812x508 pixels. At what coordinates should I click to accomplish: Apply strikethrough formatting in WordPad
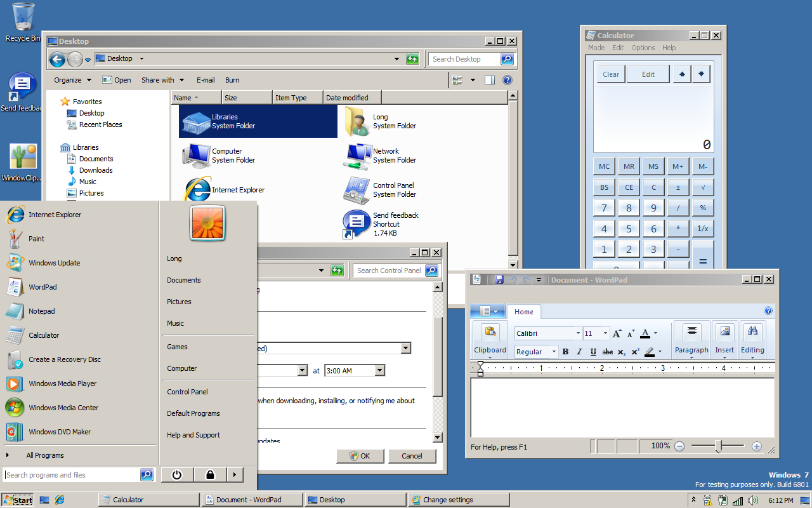coord(608,351)
